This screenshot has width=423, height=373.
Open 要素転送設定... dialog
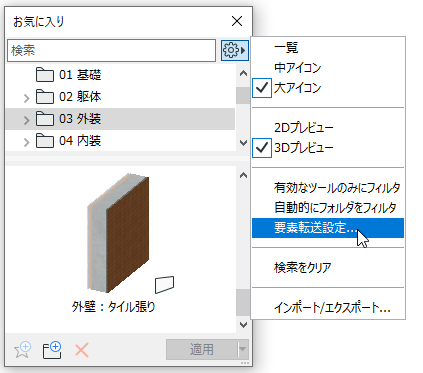tap(328, 228)
